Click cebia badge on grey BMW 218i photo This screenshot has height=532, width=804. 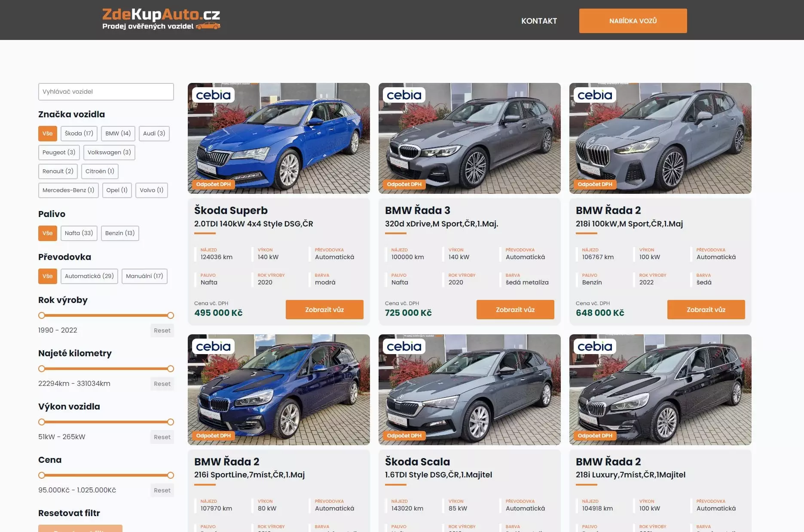[x=595, y=95]
